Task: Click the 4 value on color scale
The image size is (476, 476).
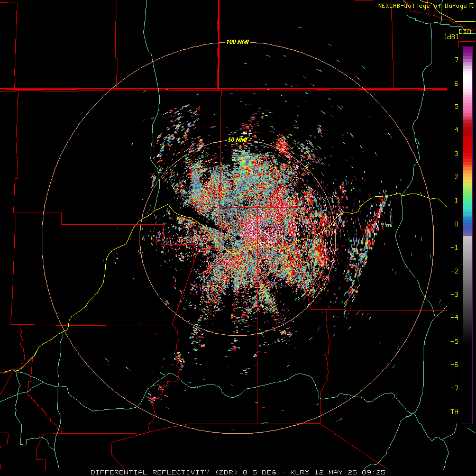Action: [x=456, y=130]
